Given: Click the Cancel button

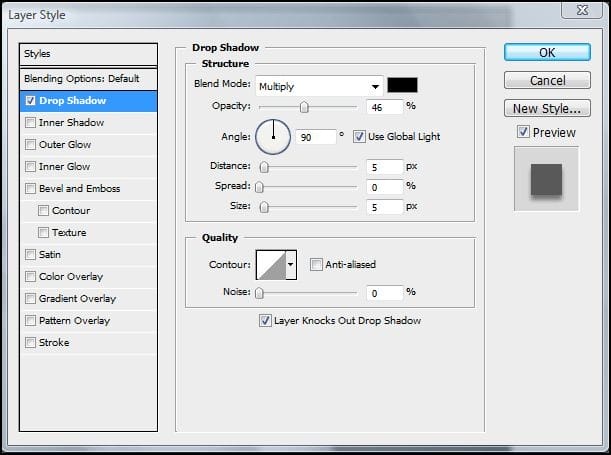Looking at the screenshot, I should (547, 80).
